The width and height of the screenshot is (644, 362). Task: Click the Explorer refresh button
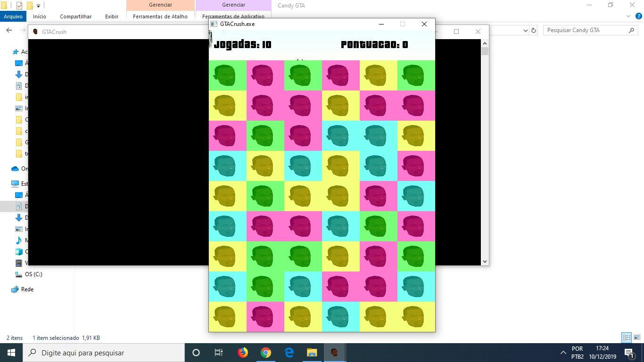[x=534, y=30]
